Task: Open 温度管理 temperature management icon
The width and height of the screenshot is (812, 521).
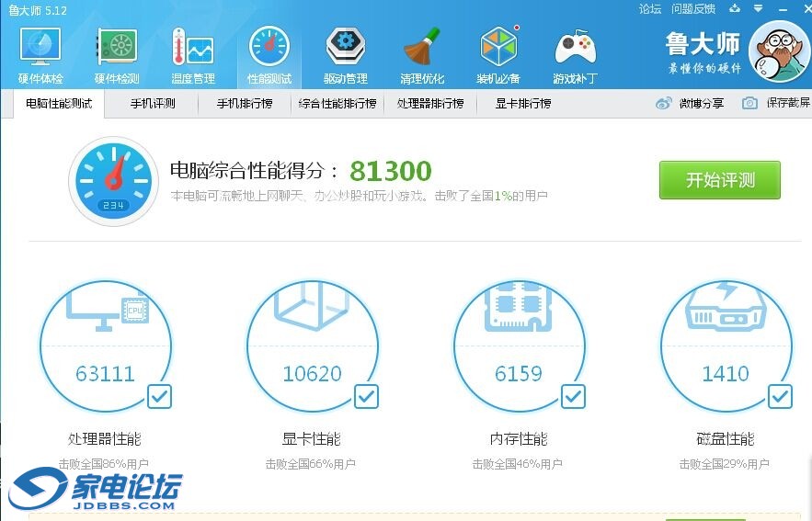Action: 192,47
